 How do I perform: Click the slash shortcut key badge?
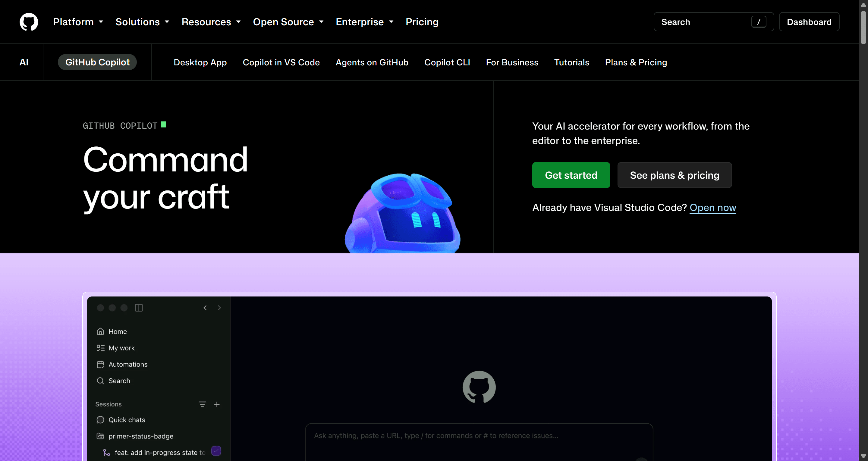coord(759,22)
